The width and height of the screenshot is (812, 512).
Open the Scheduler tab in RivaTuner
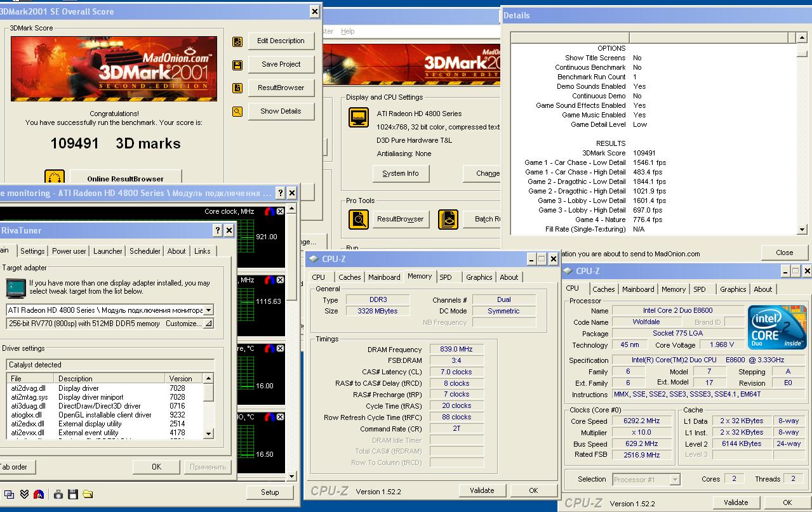click(x=145, y=251)
